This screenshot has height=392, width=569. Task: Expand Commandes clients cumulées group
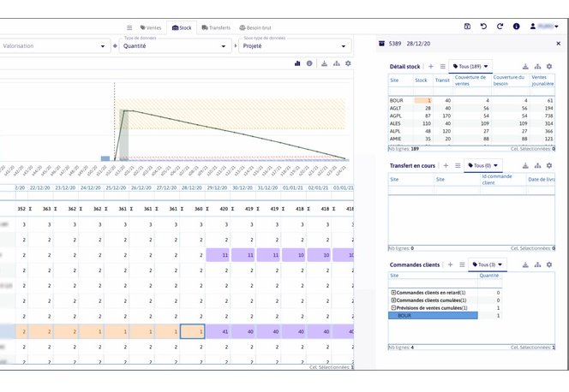click(392, 300)
